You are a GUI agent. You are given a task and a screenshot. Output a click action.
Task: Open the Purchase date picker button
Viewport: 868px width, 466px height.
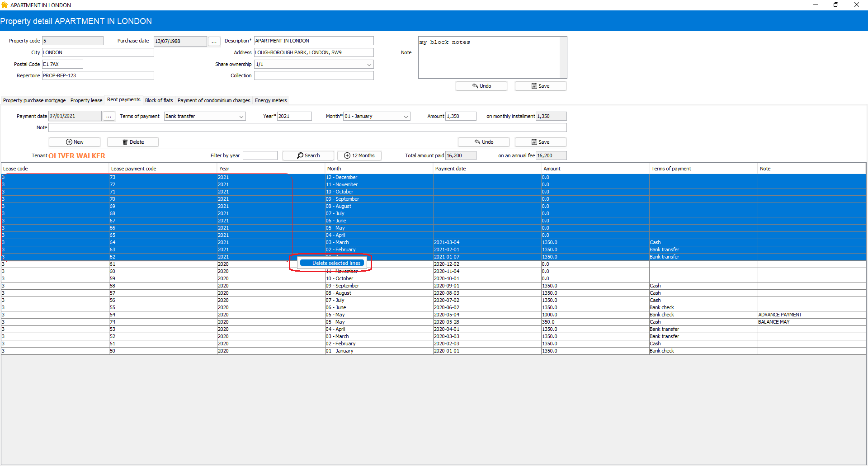(214, 41)
